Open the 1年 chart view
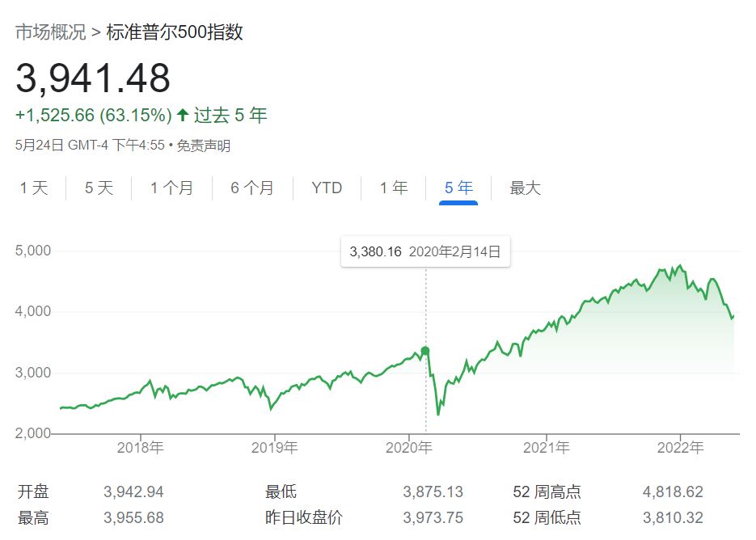The width and height of the screenshot is (756, 540). pos(392,187)
